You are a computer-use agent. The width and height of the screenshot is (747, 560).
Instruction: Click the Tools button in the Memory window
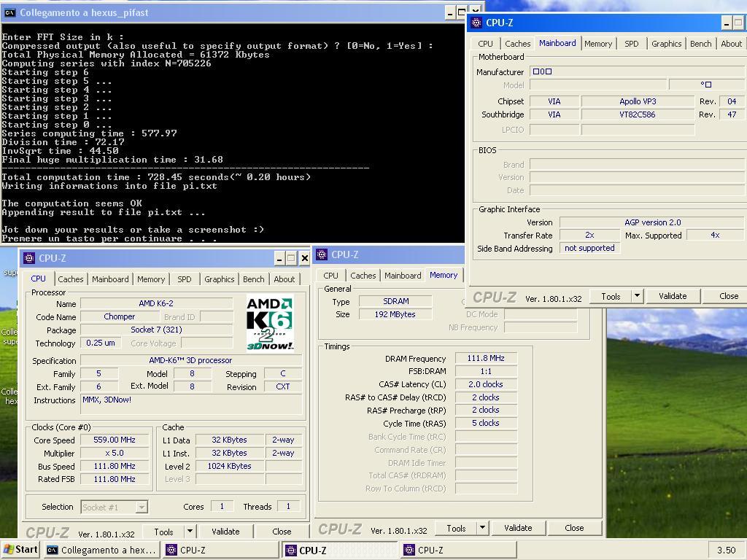click(456, 528)
